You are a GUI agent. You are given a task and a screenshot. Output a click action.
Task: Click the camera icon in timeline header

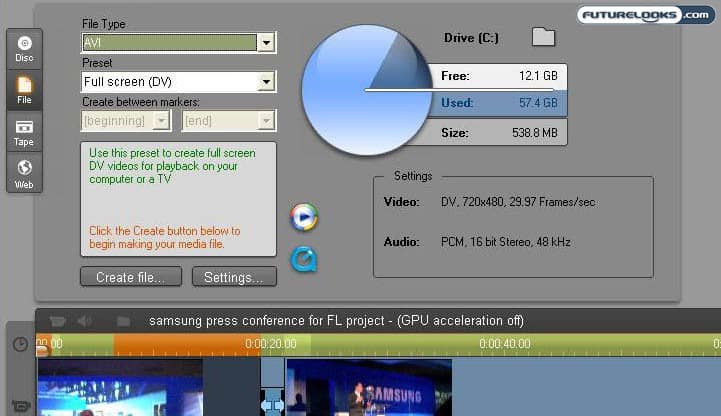pos(57,321)
